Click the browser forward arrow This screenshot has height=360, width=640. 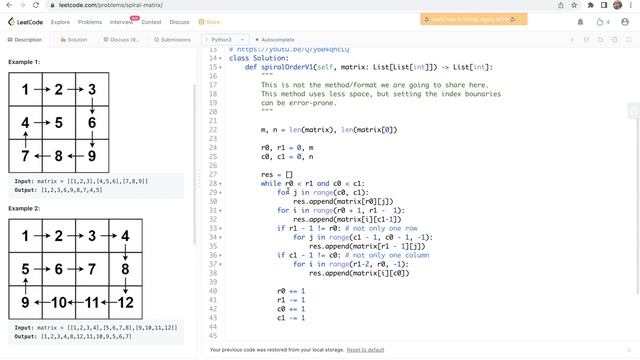[x=22, y=5]
